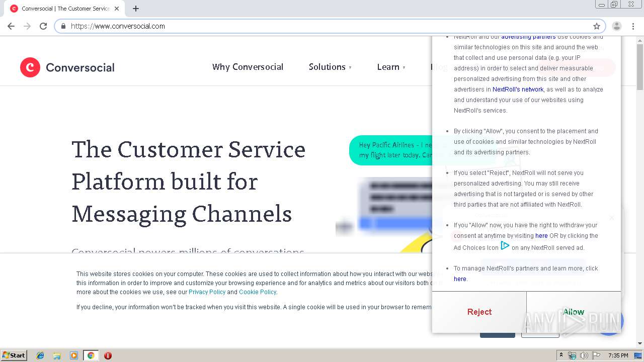The height and width of the screenshot is (362, 644).
Task: Launch Windows Media Player from taskbar
Action: [74, 355]
